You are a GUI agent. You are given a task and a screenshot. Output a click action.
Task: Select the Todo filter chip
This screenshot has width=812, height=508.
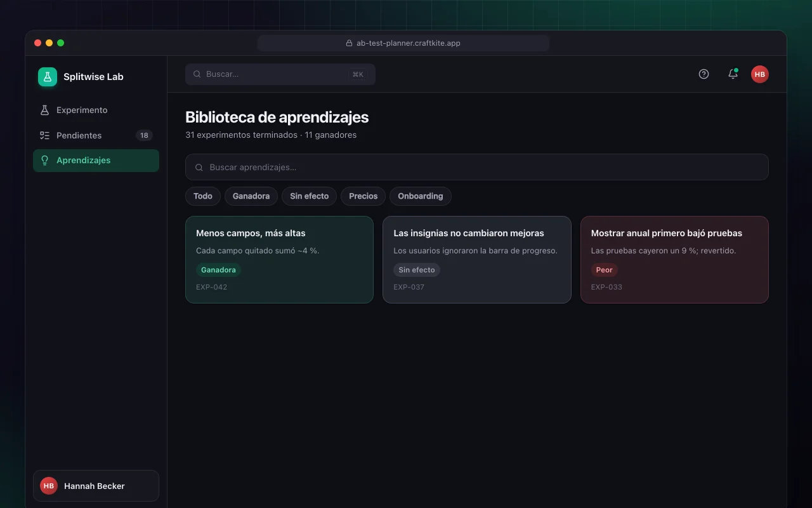click(x=203, y=196)
